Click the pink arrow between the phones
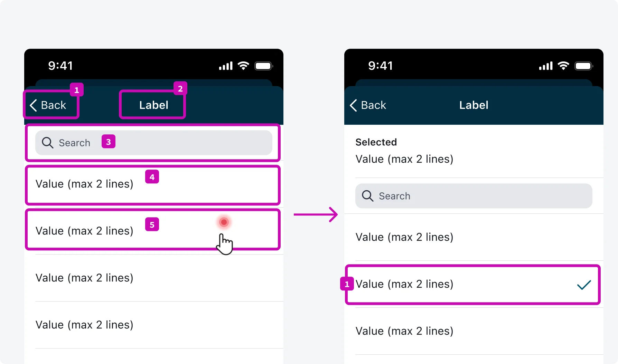Viewport: 618px width, 364px height. tap(315, 214)
